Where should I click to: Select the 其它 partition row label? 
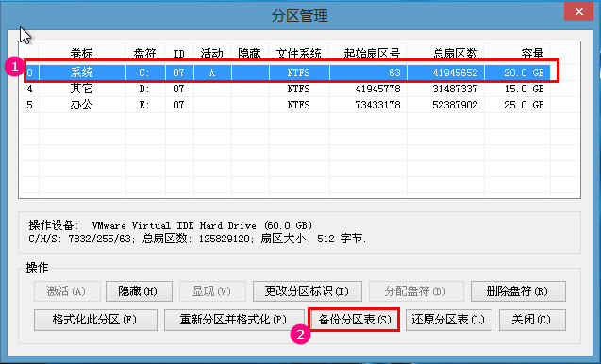tap(81, 89)
